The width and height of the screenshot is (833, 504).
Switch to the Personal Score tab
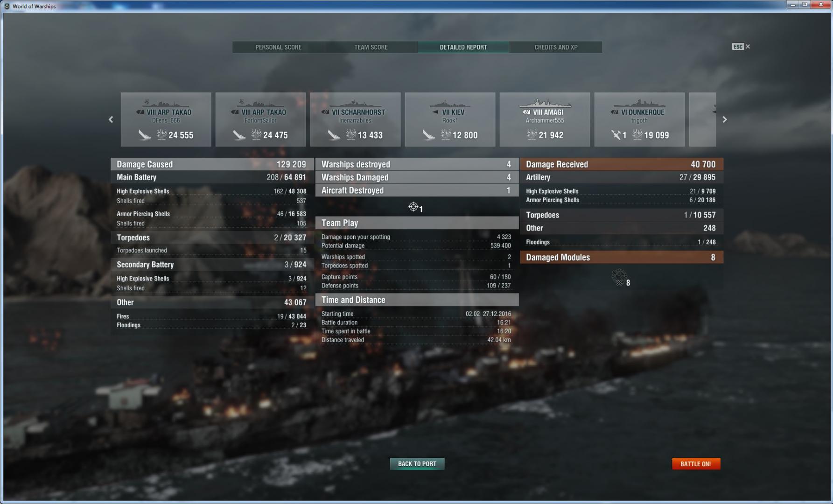pyautogui.click(x=278, y=47)
